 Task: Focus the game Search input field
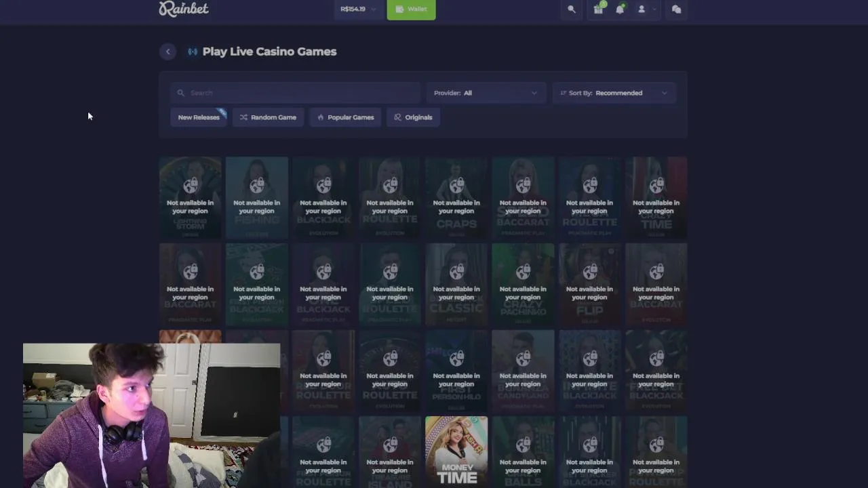[295, 93]
